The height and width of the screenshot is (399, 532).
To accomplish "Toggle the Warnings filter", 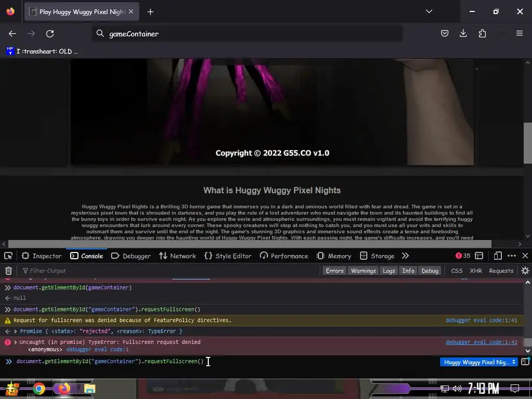I will tap(363, 271).
